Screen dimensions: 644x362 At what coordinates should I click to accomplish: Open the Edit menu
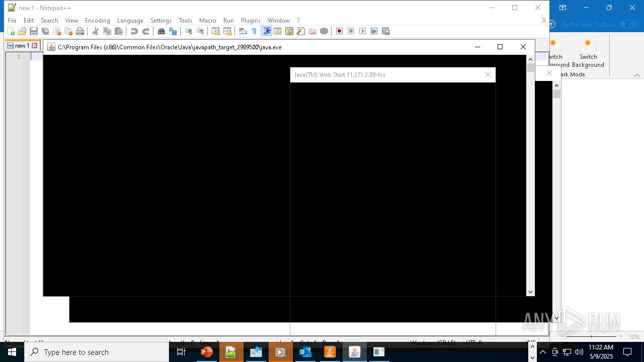click(29, 21)
